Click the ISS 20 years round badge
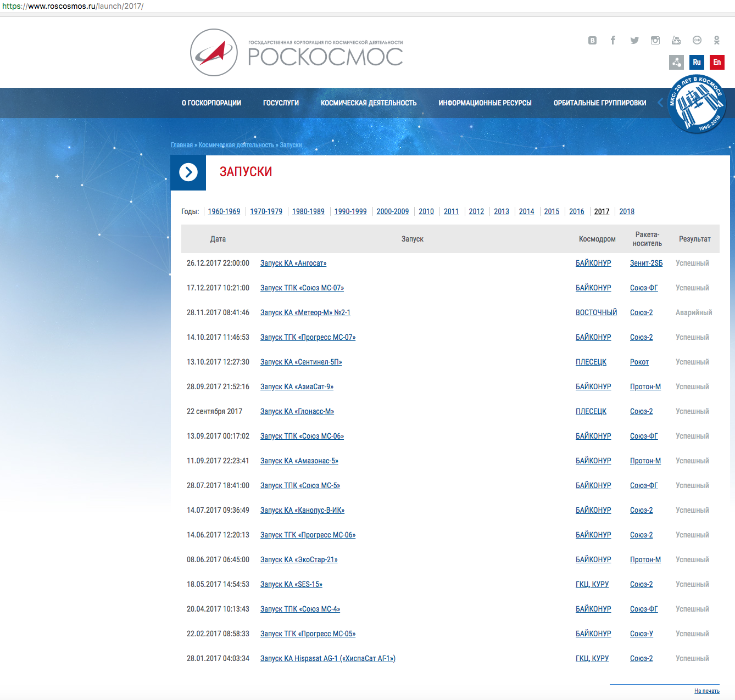Image resolution: width=735 pixels, height=700 pixels. point(697,104)
